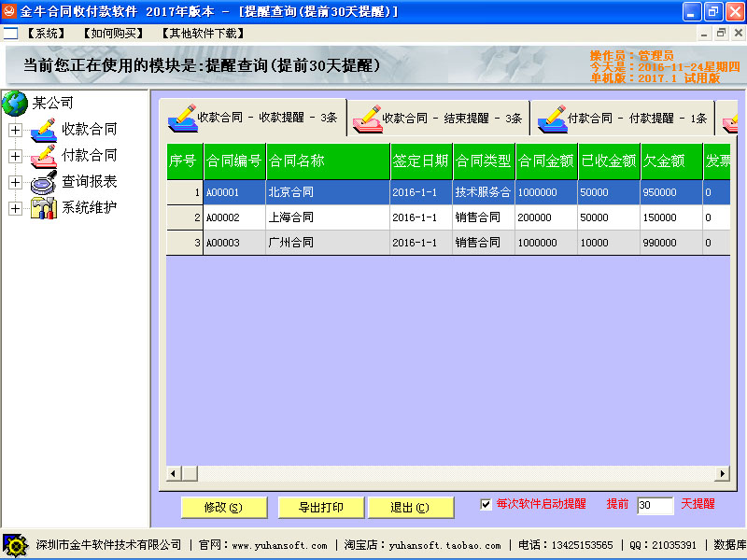
Task: Switch to 收款合同 - 结束提醒 tab
Action: click(x=438, y=119)
